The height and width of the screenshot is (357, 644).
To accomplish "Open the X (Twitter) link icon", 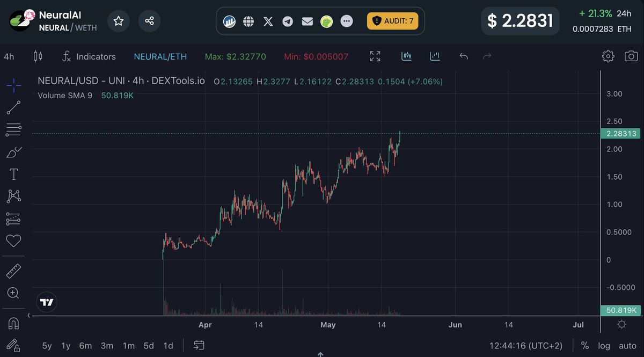I will click(268, 21).
